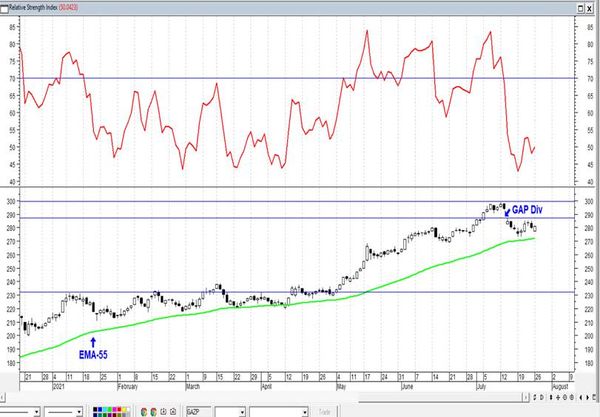Click the GAZP ticker symbol field
Image resolution: width=600 pixels, height=417 pixels.
[x=198, y=412]
